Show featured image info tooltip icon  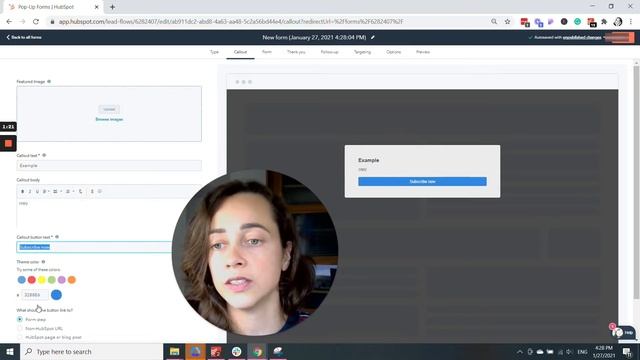49,81
